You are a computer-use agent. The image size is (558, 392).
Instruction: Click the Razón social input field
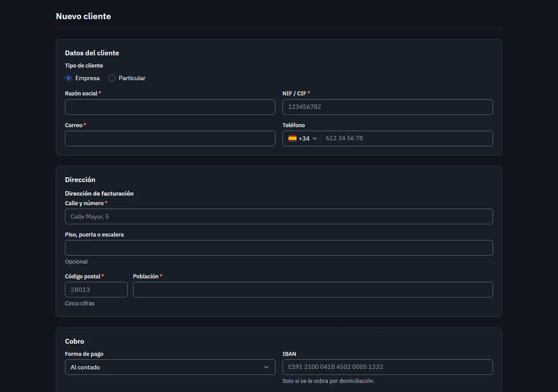(x=170, y=107)
